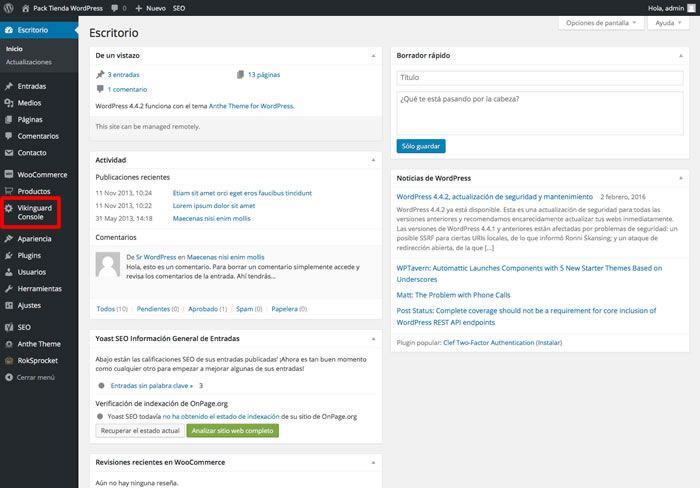The image size is (700, 488).
Task: Click the Productos cart icon
Action: (x=8, y=191)
